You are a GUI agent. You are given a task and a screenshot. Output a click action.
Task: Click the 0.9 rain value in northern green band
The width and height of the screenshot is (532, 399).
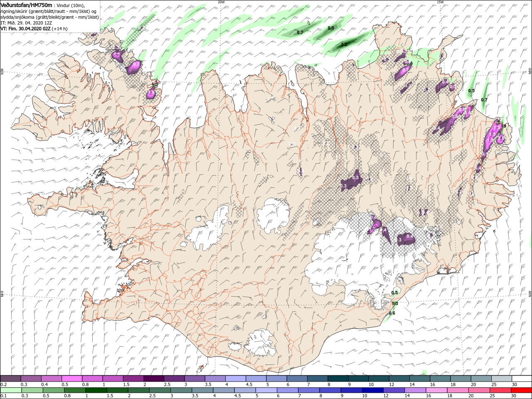click(331, 28)
